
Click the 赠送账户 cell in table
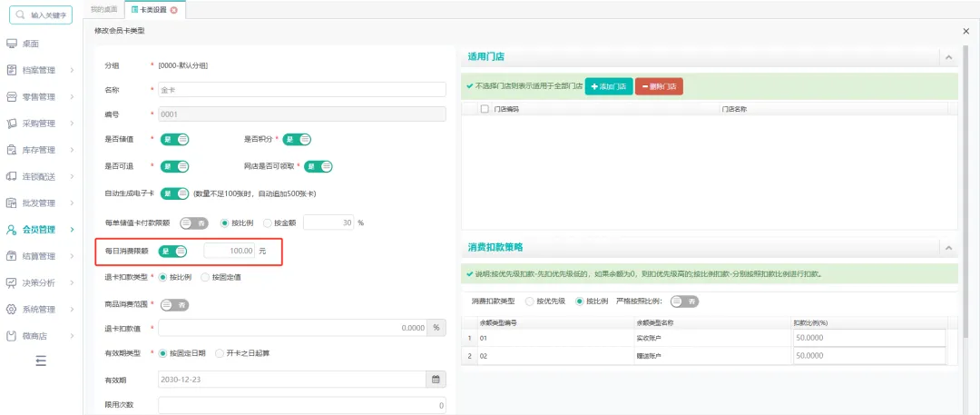[x=710, y=356]
